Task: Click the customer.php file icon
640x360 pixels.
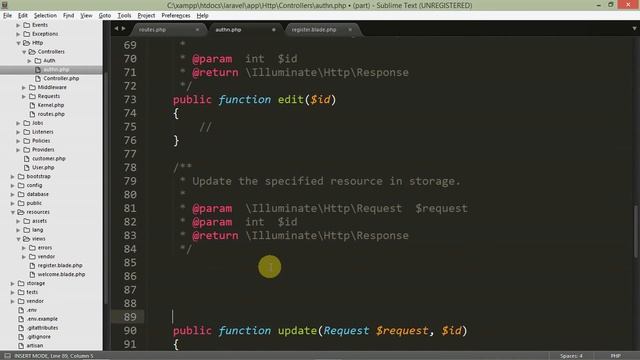Action: tap(27, 159)
